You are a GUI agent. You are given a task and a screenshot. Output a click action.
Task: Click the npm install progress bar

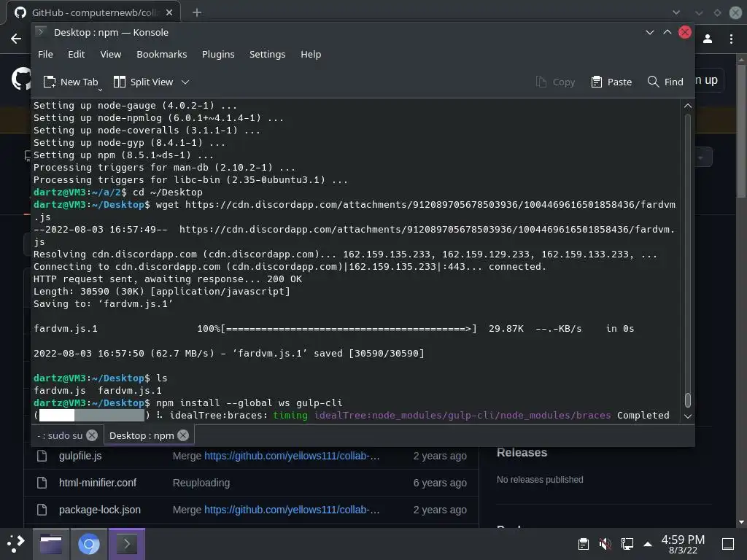coord(91,415)
